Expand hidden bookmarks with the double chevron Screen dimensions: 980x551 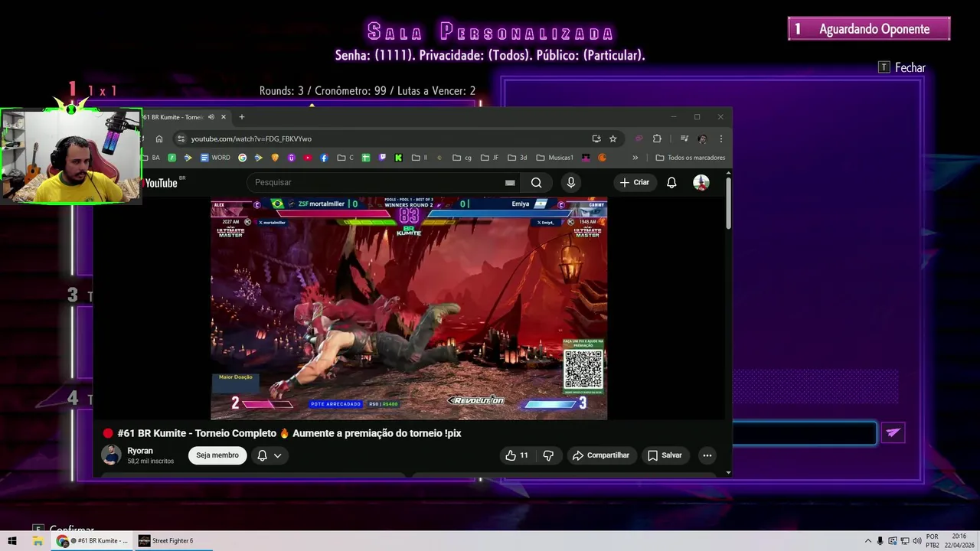[635, 158]
